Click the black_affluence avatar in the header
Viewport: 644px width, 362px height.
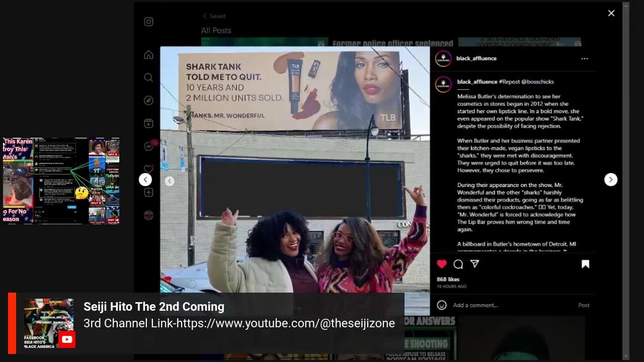pyautogui.click(x=443, y=58)
